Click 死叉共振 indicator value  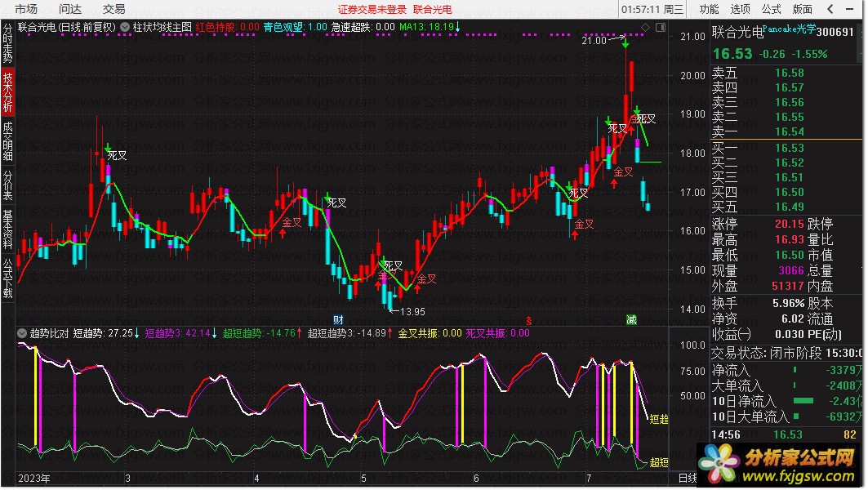pos(497,333)
